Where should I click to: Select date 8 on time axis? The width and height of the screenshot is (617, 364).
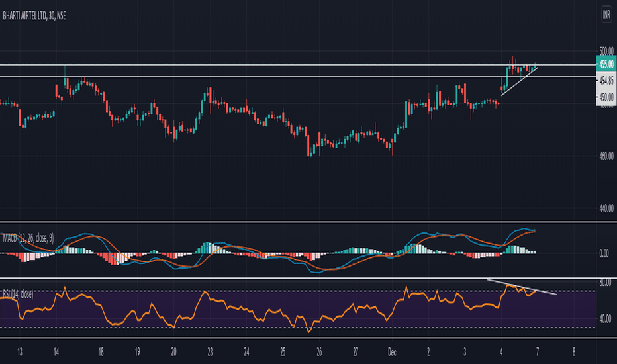574,352
